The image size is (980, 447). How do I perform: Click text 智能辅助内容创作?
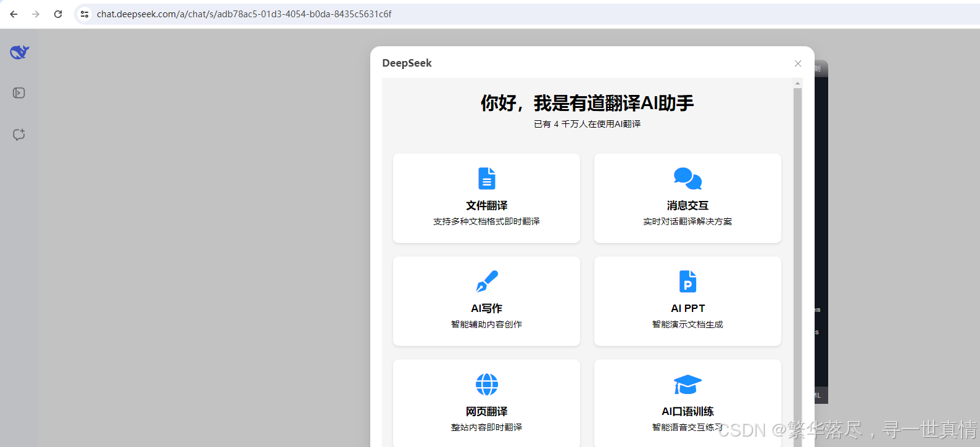pyautogui.click(x=487, y=324)
